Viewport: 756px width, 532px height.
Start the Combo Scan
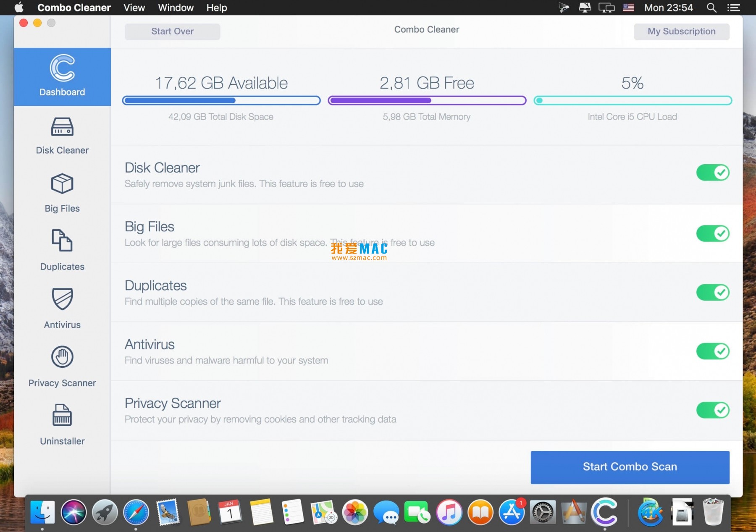pos(630,467)
